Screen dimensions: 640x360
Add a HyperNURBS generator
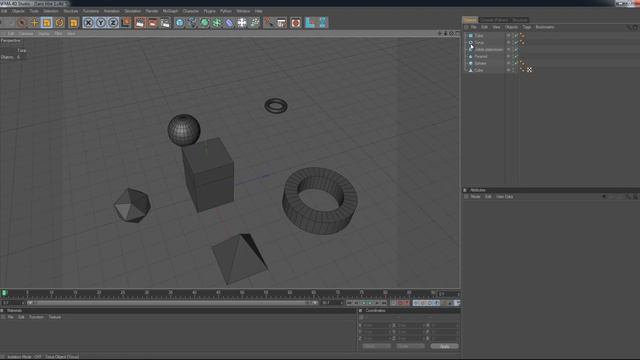coord(204,23)
